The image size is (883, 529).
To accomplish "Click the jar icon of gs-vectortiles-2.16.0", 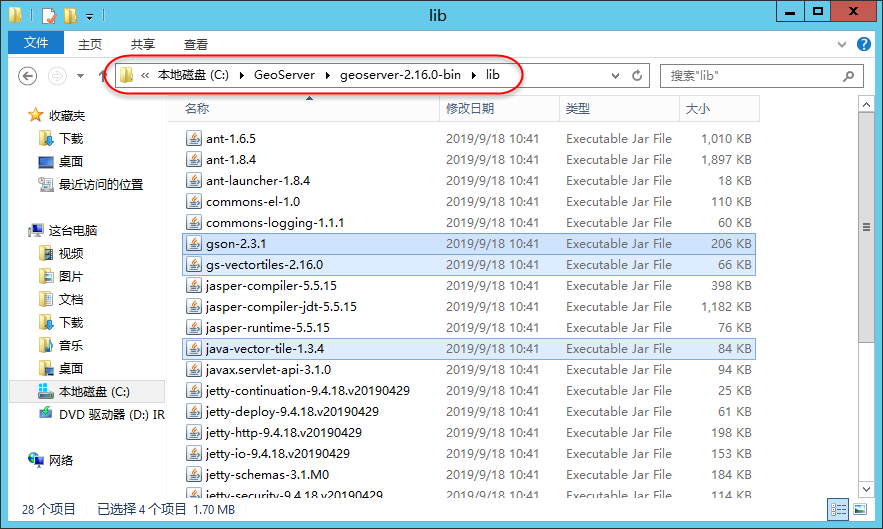I will 194,265.
